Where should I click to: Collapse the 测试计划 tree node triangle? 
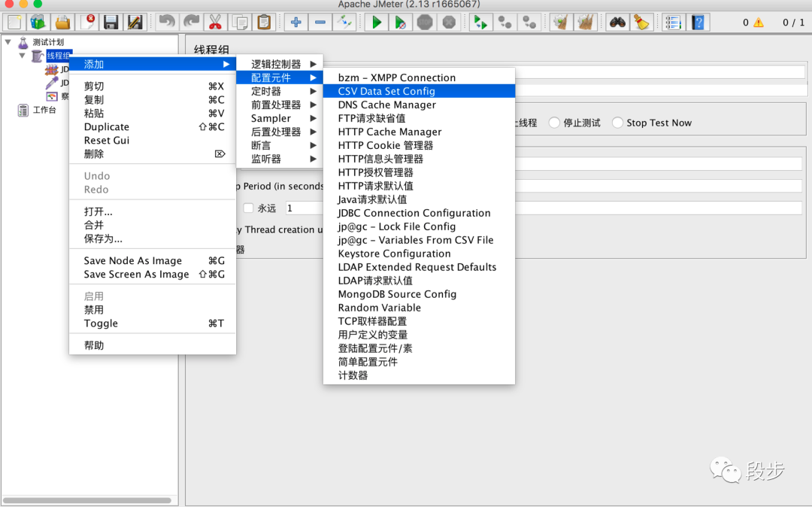point(8,41)
